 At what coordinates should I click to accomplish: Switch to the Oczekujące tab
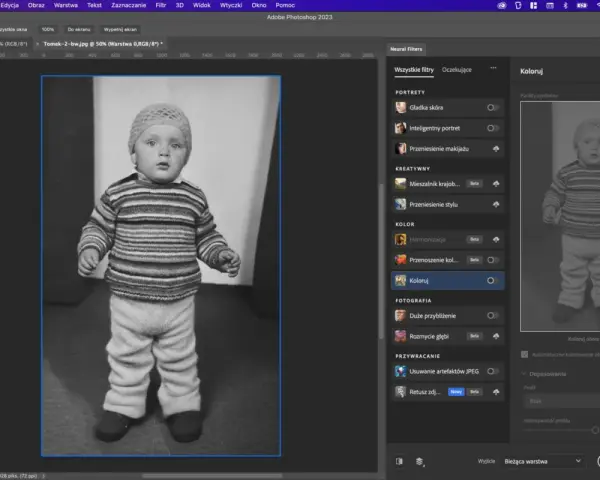[457, 70]
